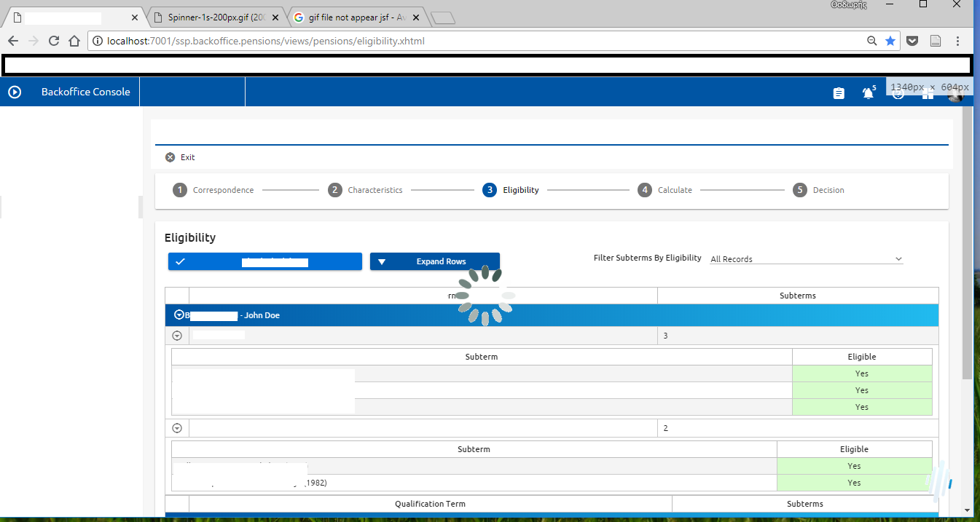Open the user avatar menu

tap(955, 92)
